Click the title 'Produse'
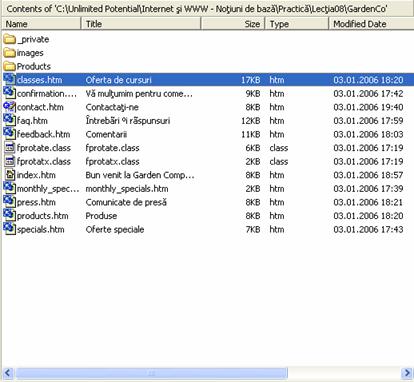Image resolution: width=414 pixels, height=382 pixels. [101, 216]
